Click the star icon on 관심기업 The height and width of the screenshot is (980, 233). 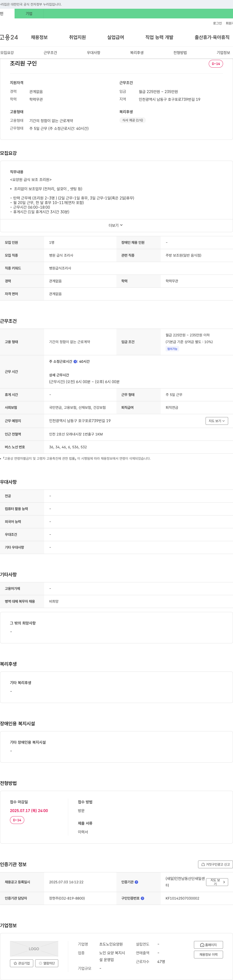tap(15, 963)
